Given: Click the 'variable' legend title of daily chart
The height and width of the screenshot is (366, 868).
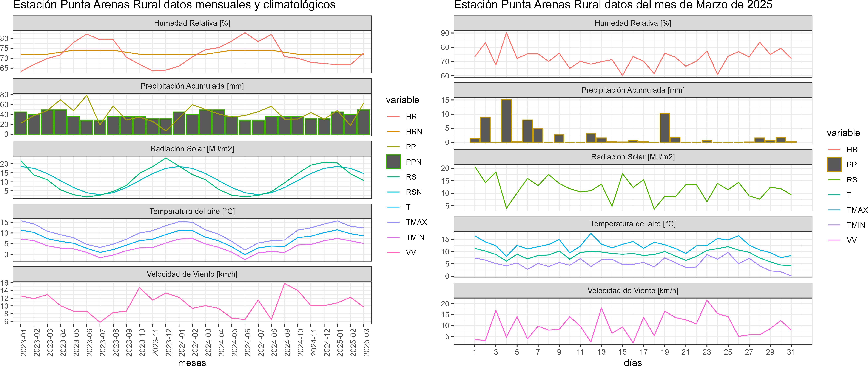Looking at the screenshot, I should pos(843,133).
